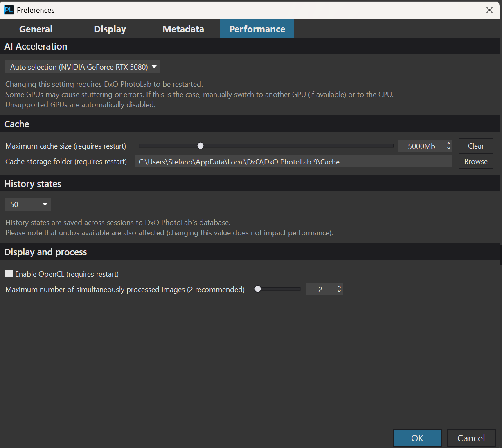Cancel the Preferences dialog
The width and height of the screenshot is (502, 448).
[x=471, y=438]
